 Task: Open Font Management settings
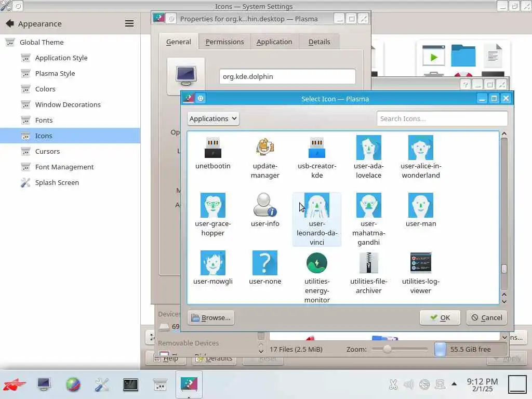tap(70, 167)
